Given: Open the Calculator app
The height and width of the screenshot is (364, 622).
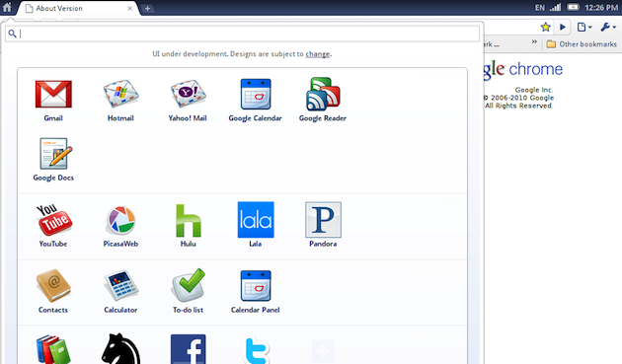Looking at the screenshot, I should point(120,286).
